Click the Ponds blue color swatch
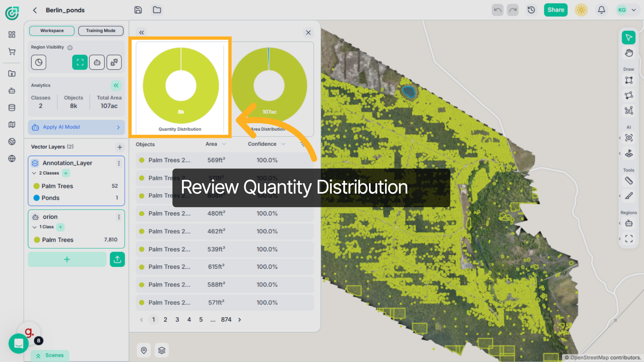The width and height of the screenshot is (644, 362). [37, 198]
